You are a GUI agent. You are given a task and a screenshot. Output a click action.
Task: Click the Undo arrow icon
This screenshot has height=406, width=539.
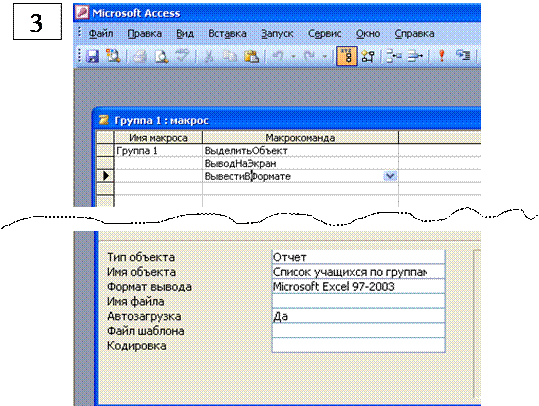click(x=278, y=56)
